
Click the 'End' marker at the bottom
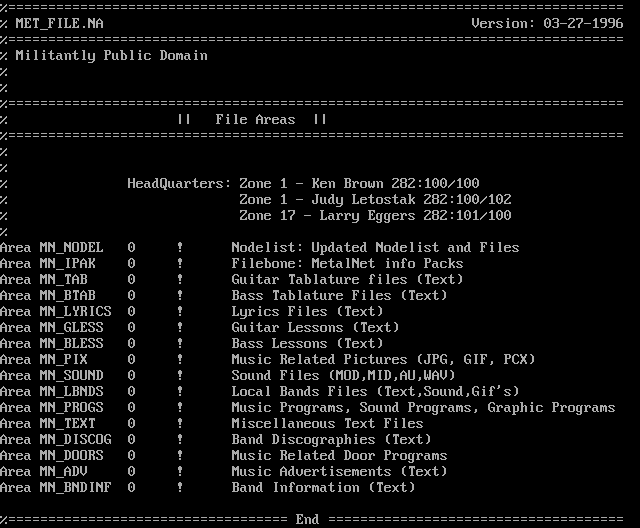pos(307,519)
